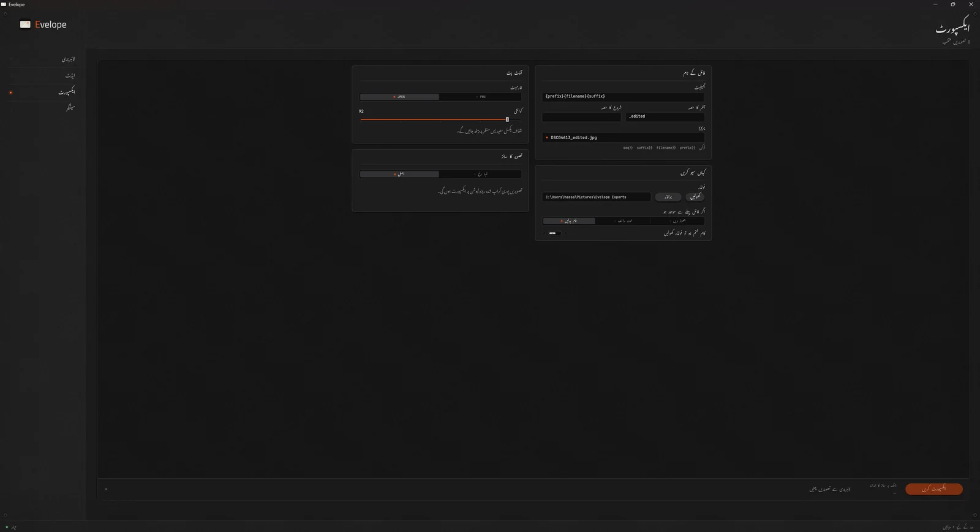
Task: Insert the {filename} token chip
Action: [x=666, y=148]
